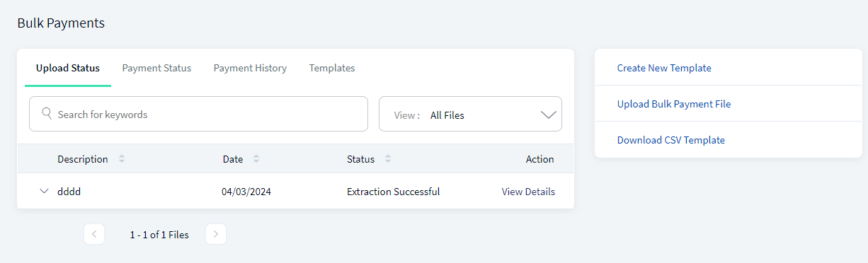Click Upload Bulk Payment File
The width and height of the screenshot is (868, 263).
(x=674, y=104)
